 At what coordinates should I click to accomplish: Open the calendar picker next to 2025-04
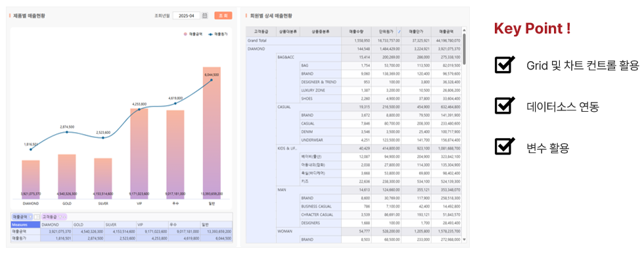click(x=205, y=16)
